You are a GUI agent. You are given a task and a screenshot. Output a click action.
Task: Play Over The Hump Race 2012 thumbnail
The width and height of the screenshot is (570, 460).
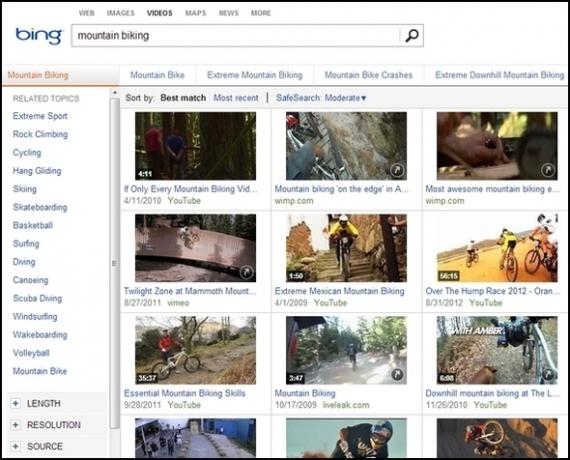[x=497, y=248]
